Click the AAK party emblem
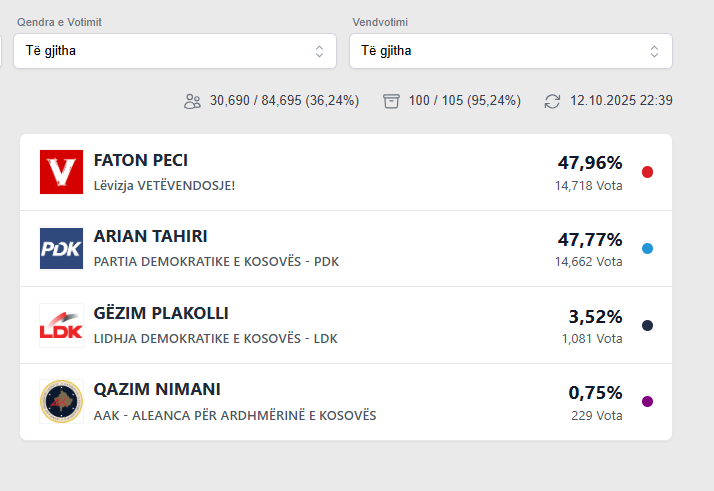This screenshot has height=491, width=714. tap(61, 401)
